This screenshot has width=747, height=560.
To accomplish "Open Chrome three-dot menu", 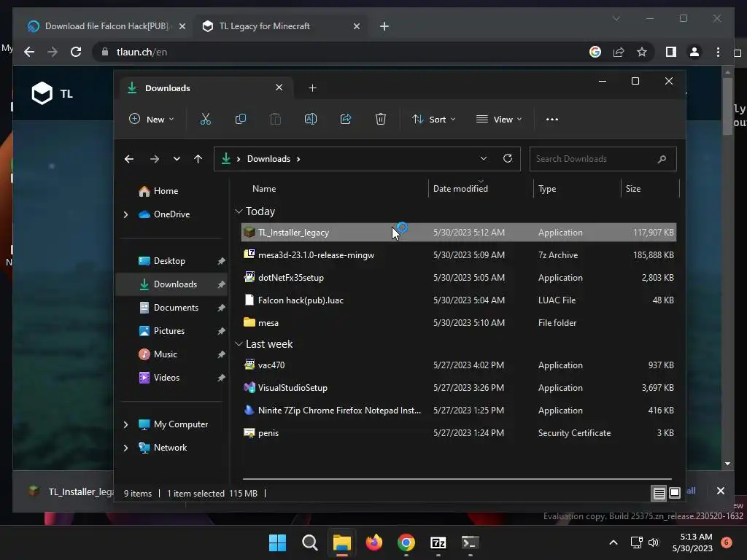I will click(718, 52).
